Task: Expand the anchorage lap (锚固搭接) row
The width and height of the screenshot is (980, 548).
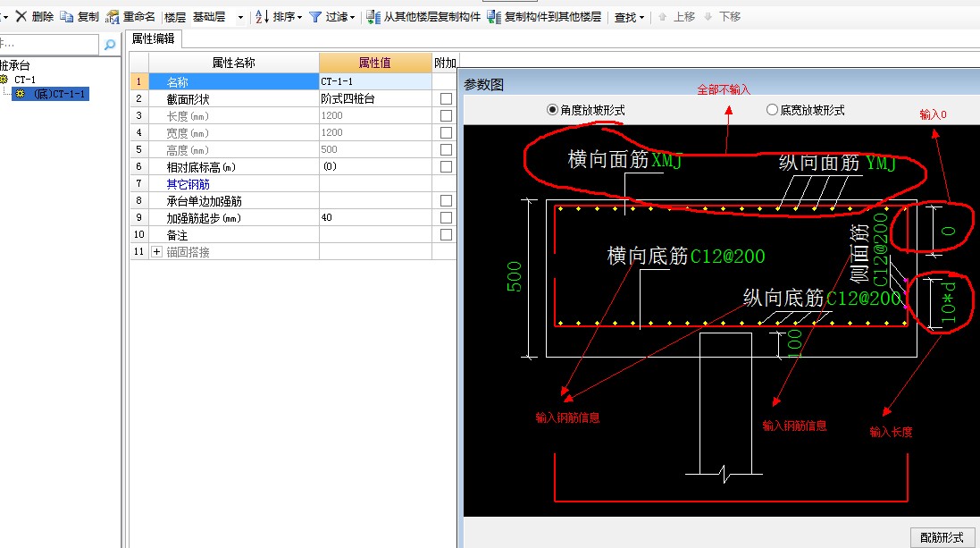Action: click(156, 251)
